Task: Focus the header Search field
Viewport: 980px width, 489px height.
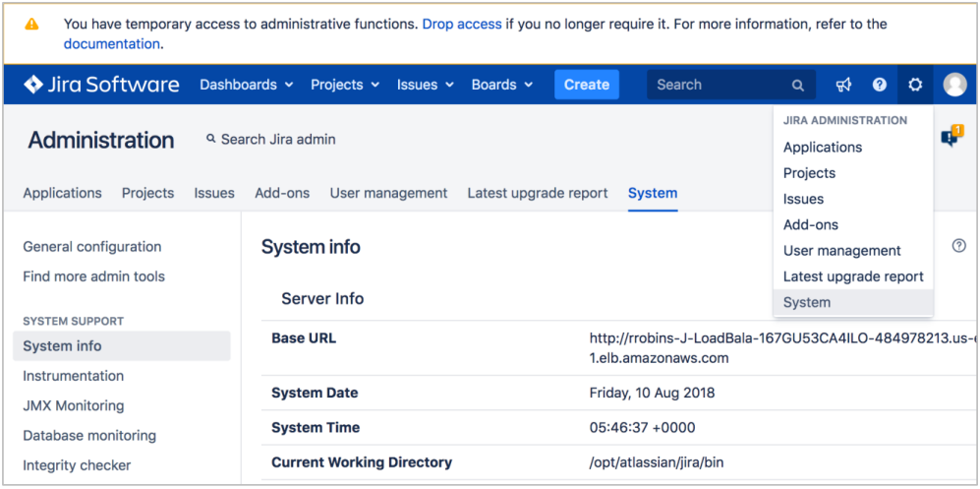Action: pos(730,85)
